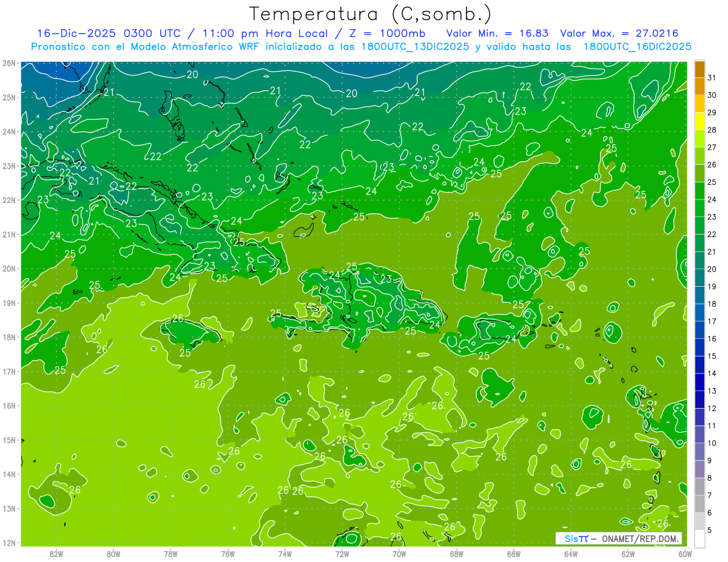Click the colorbar legend value 17
728x562 pixels.
pos(712,321)
